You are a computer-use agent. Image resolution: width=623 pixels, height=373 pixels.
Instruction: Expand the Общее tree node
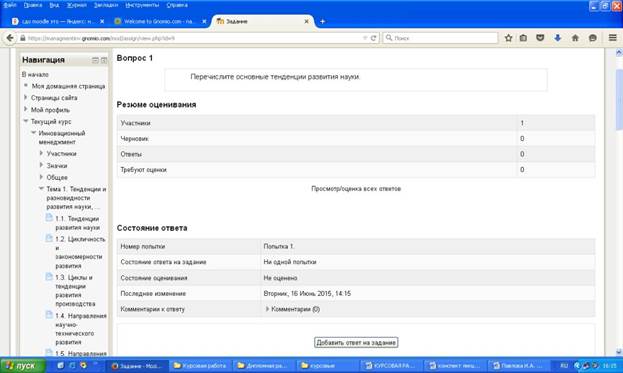(41, 177)
